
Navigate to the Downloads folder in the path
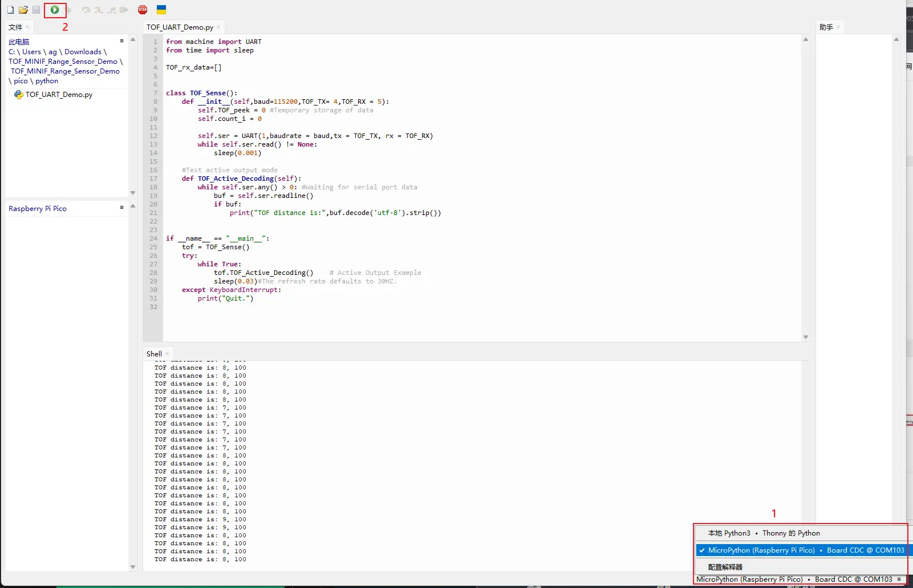(83, 51)
